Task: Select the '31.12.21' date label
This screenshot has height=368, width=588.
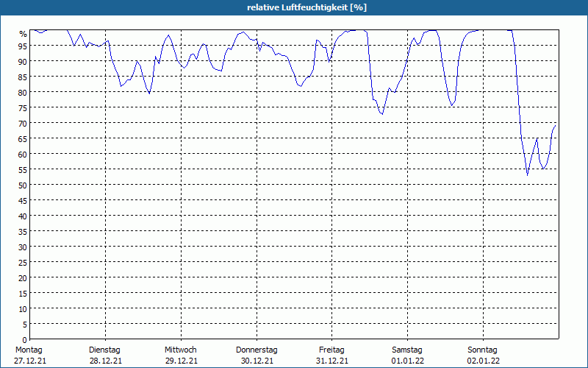Action: (332, 361)
